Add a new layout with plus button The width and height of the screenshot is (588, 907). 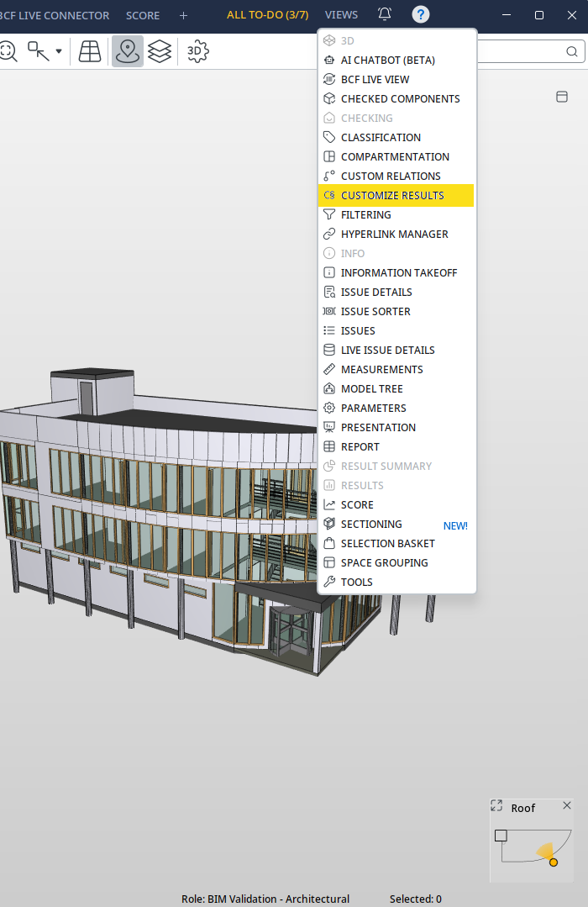[183, 16]
